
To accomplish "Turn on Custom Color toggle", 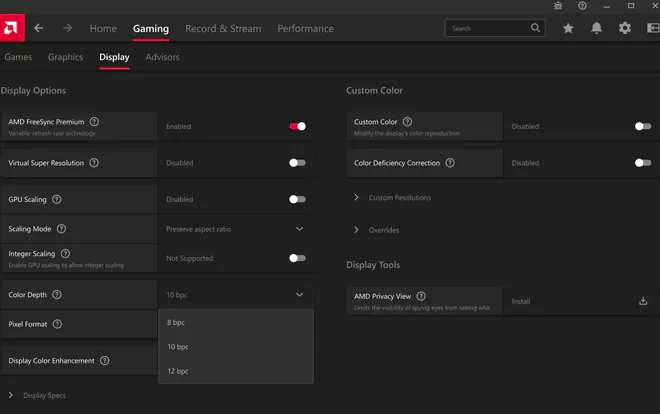I will 643,126.
